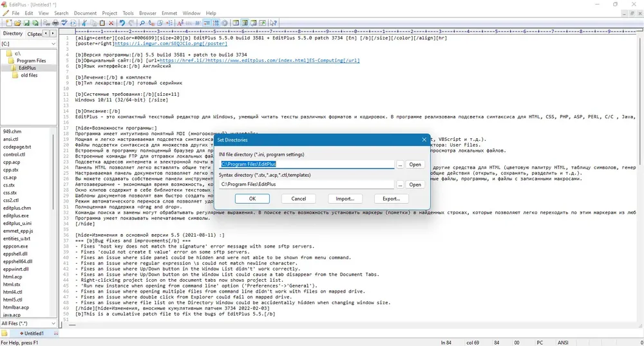Click OK in Set Directories dialog
Screen dimensions: 644x346
pyautogui.click(x=252, y=199)
